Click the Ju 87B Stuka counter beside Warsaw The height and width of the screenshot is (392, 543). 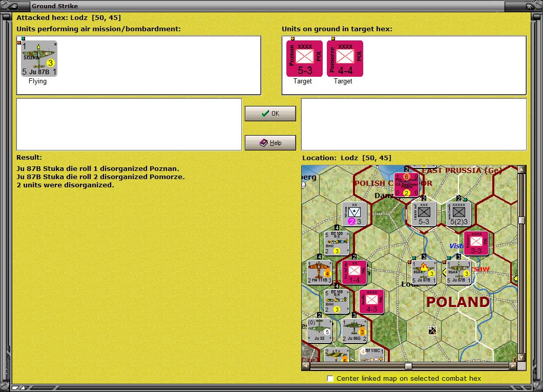(459, 272)
